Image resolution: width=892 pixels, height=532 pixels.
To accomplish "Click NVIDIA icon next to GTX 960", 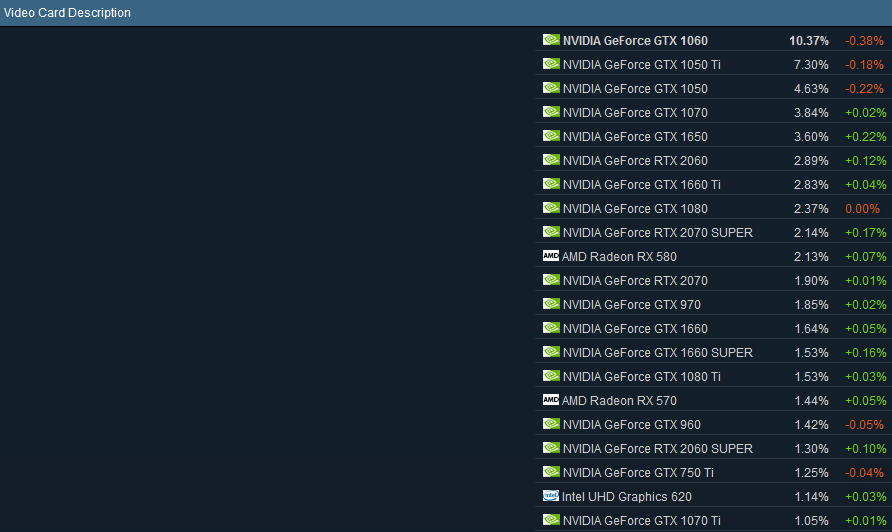I will (551, 423).
